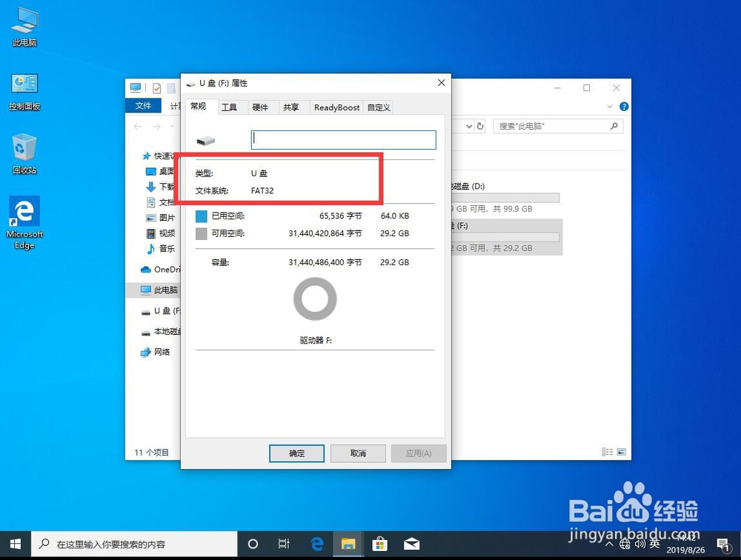Click the 取消 button
The image size is (741, 560).
point(358,453)
